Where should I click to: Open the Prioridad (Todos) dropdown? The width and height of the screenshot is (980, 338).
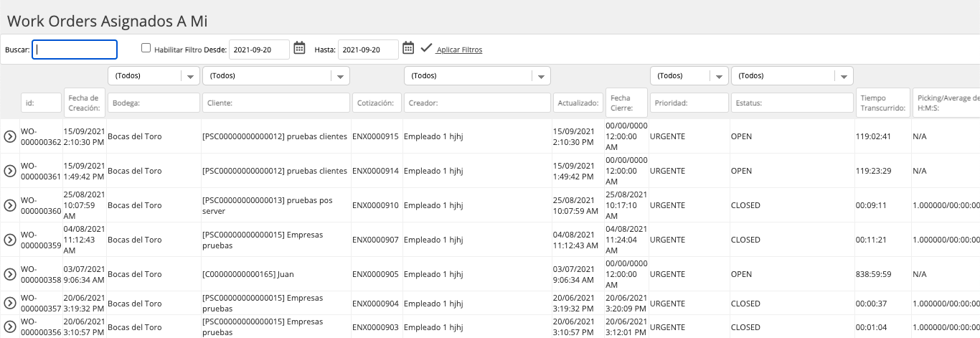[689, 75]
